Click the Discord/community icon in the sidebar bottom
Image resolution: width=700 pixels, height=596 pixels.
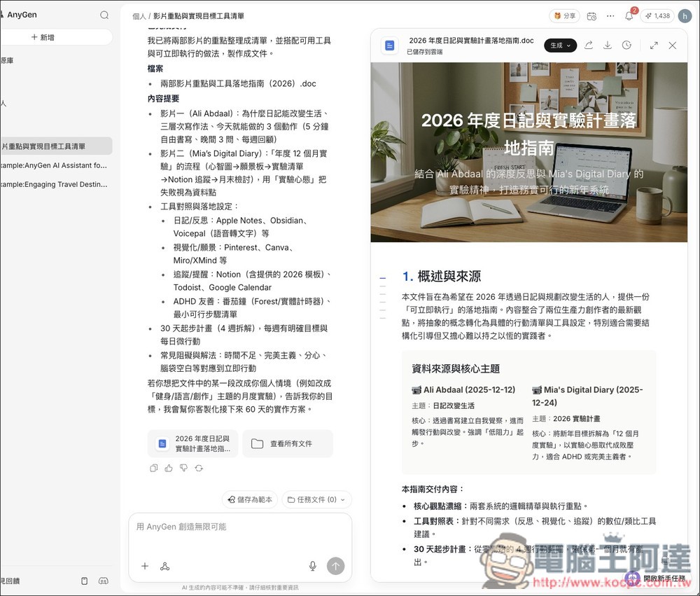(x=103, y=581)
